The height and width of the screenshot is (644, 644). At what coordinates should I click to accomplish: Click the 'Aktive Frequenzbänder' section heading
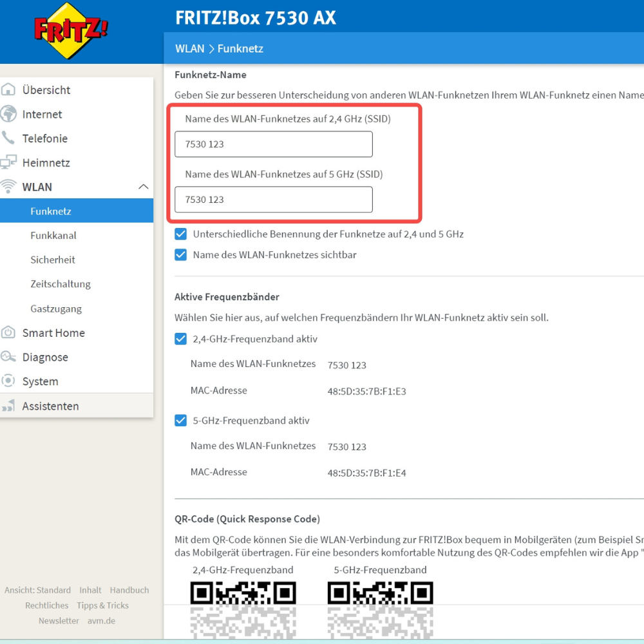[x=227, y=296]
